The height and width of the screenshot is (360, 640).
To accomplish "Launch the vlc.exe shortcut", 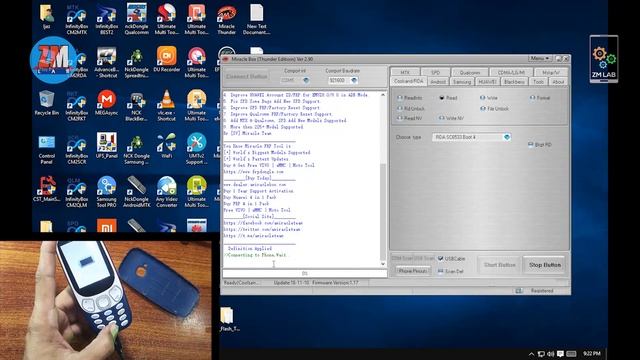I will [x=167, y=106].
